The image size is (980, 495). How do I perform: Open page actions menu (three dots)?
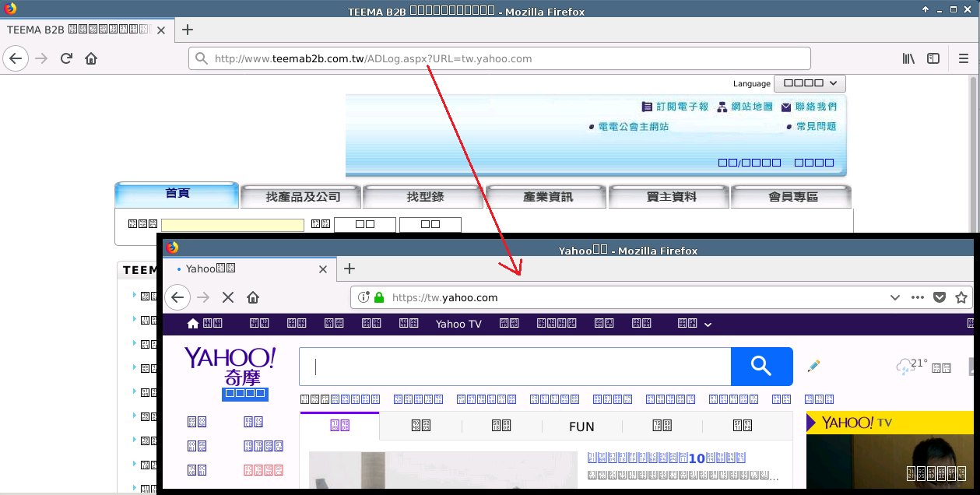click(x=918, y=297)
